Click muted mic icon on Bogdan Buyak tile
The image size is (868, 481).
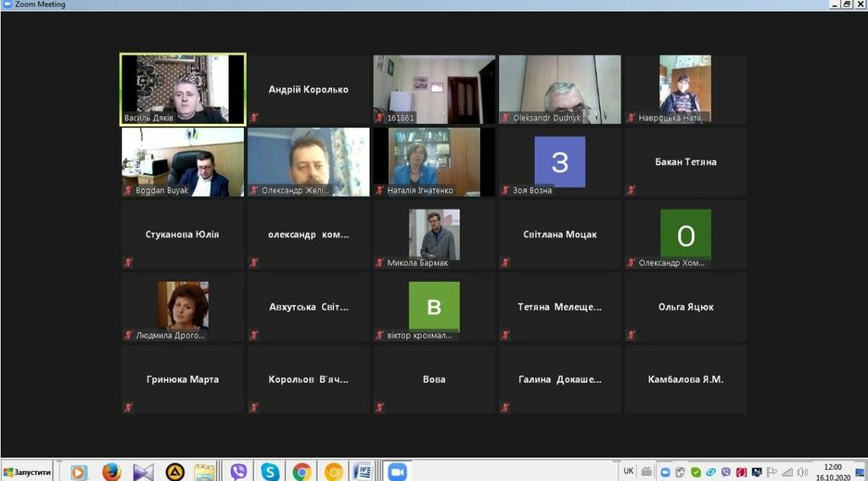129,191
